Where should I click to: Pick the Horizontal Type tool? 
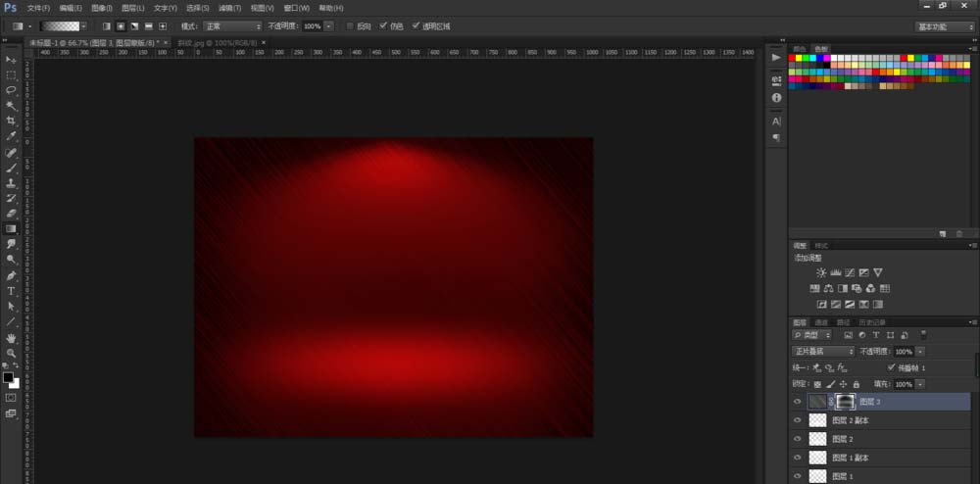tap(12, 291)
